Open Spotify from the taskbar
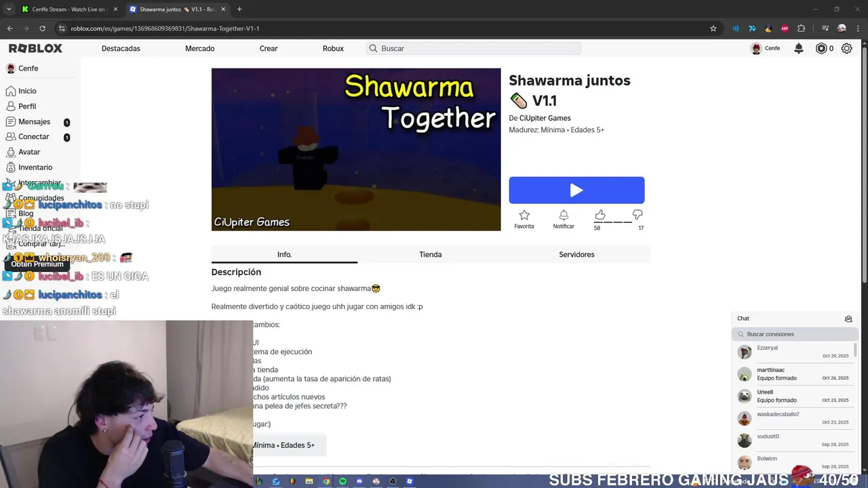868x488 pixels. coord(342,481)
